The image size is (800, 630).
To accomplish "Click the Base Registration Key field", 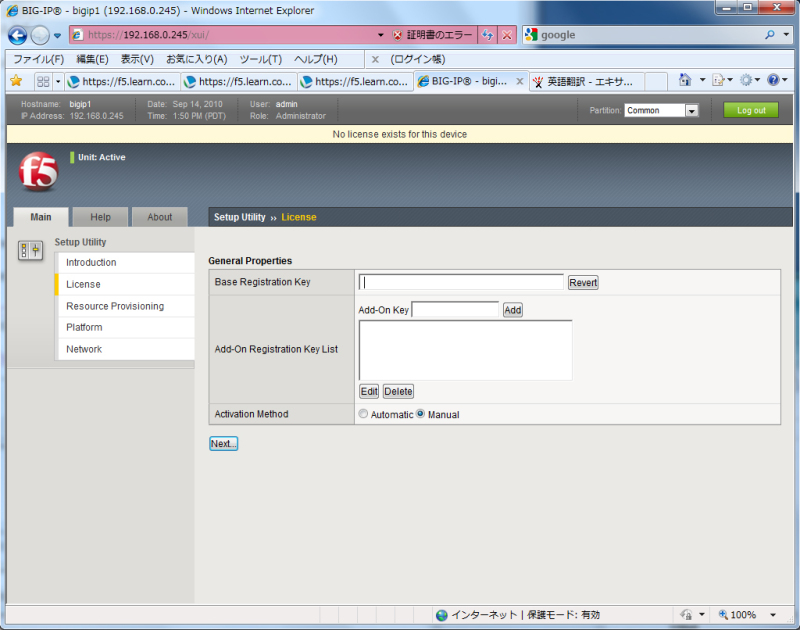I will [461, 282].
